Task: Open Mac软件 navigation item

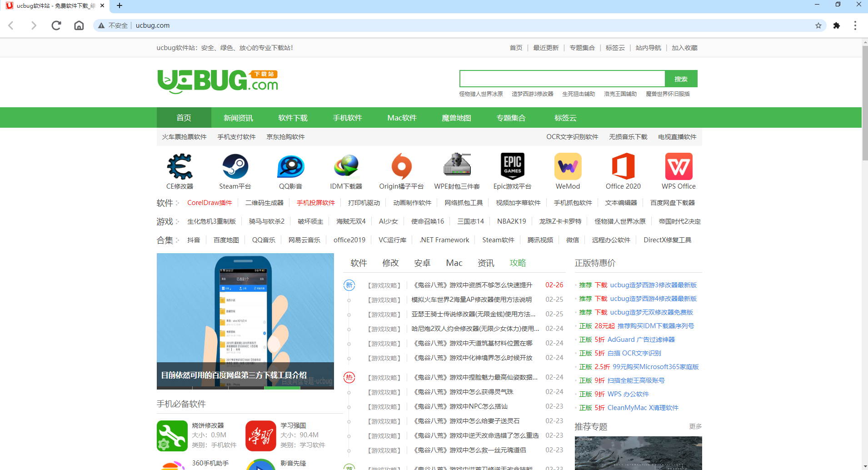Action: coord(402,118)
